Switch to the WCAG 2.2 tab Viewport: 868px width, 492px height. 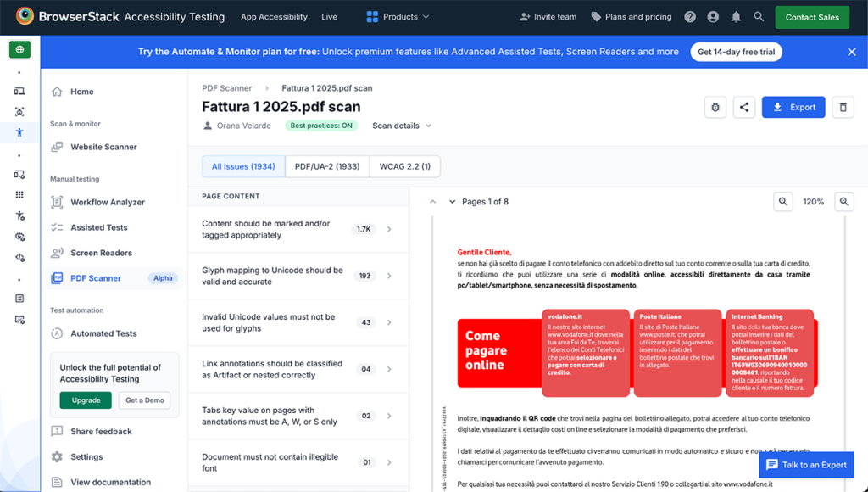(405, 166)
